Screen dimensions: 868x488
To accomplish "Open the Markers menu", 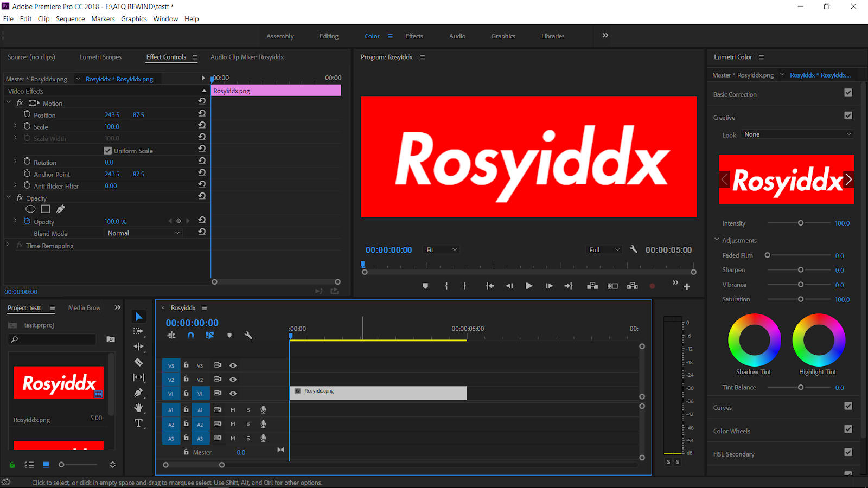I will pos(103,18).
